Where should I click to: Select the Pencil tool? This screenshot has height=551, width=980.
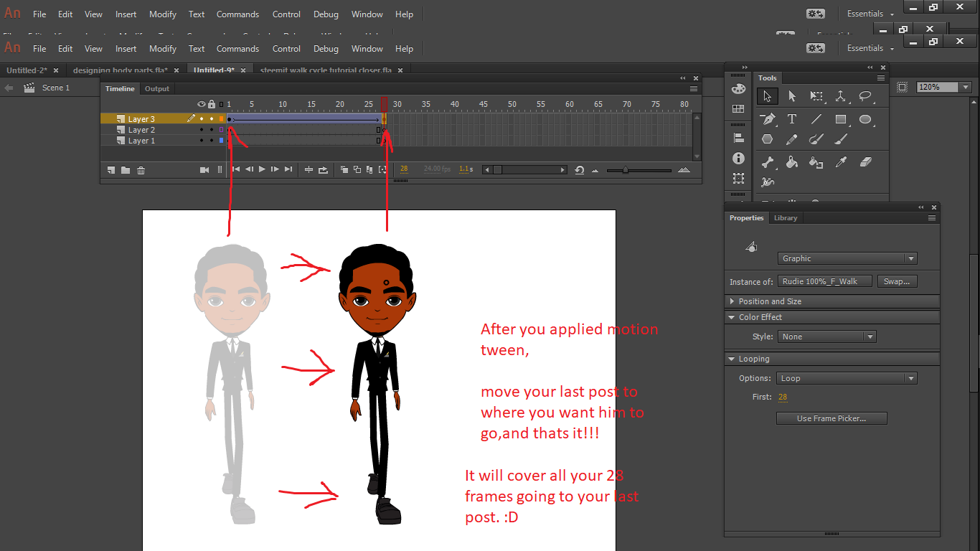pos(792,139)
